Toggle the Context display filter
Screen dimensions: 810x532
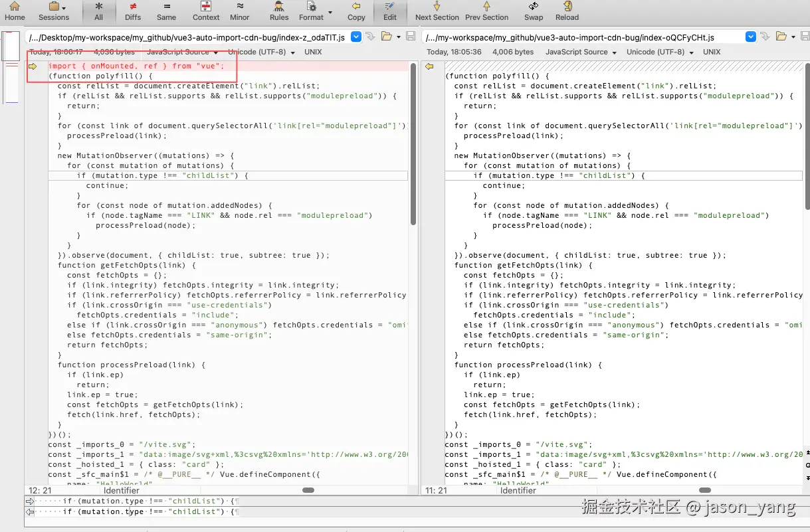pos(206,11)
